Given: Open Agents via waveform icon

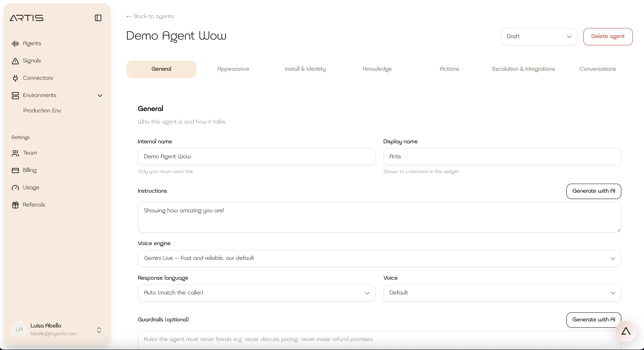Looking at the screenshot, I should 15,44.
